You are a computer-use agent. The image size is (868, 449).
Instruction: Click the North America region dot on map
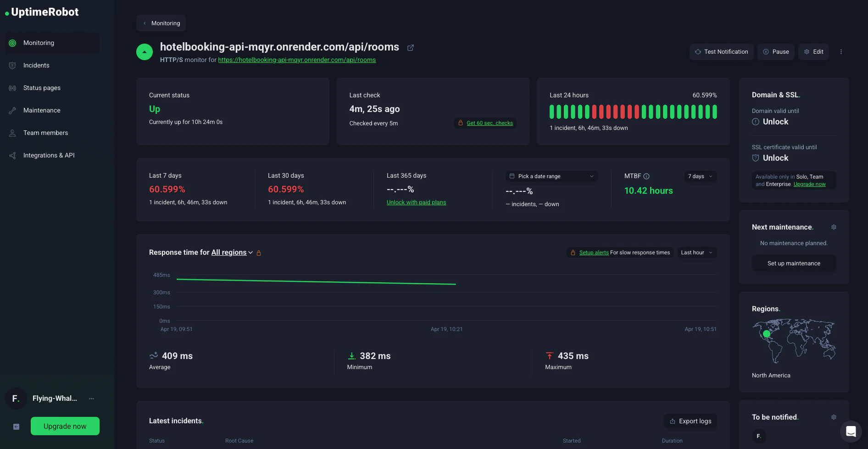[767, 334]
